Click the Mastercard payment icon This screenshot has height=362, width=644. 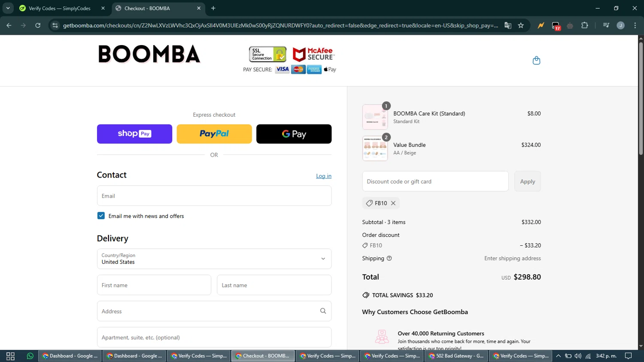(x=298, y=69)
